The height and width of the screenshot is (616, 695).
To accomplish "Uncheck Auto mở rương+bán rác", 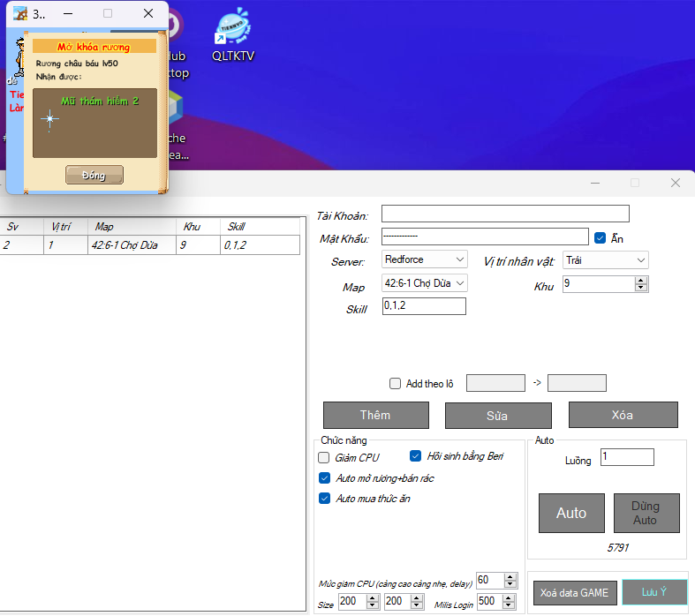I will coord(324,478).
